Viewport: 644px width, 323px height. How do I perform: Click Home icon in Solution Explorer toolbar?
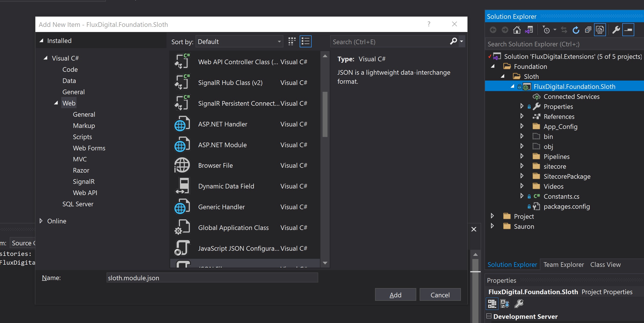click(517, 30)
